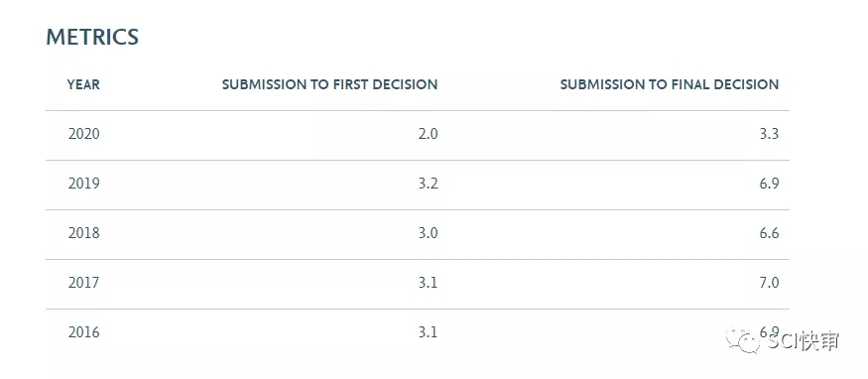Image resolution: width=868 pixels, height=379 pixels.
Task: Click 2019's 6.9 final decision value
Action: click(770, 184)
